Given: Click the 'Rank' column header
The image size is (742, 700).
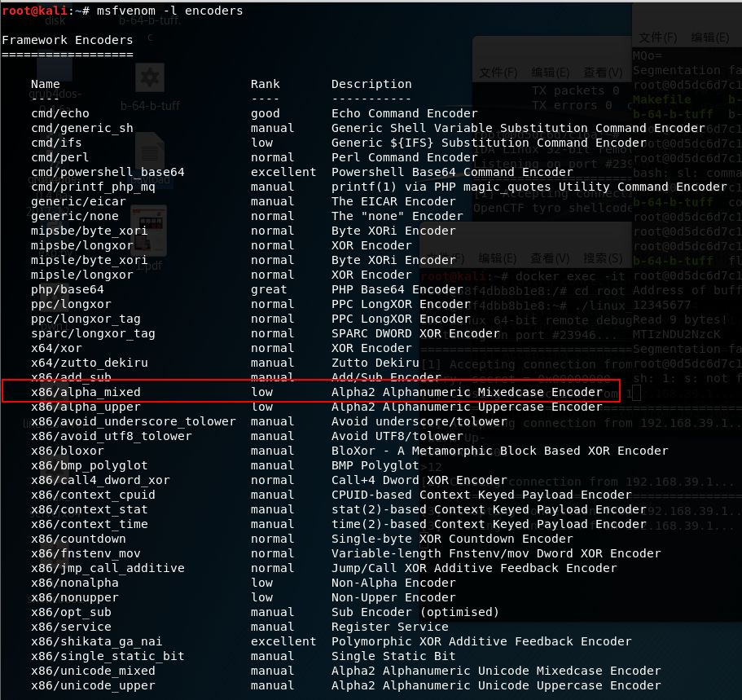Looking at the screenshot, I should 265,84.
